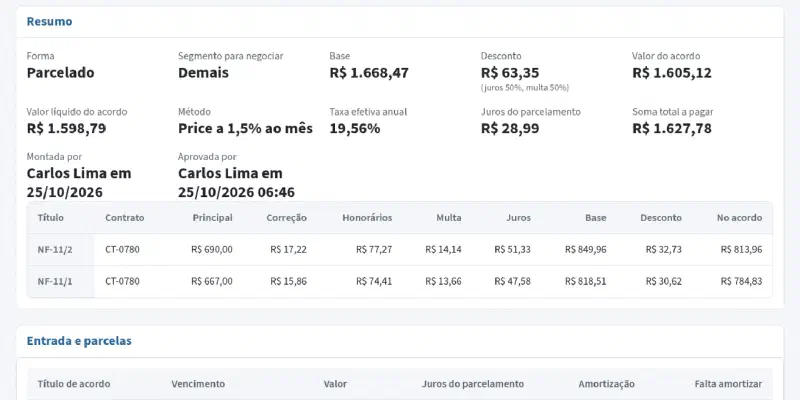Click desconto R$ 32,73
Image resolution: width=800 pixels, height=400 pixels.
click(663, 250)
